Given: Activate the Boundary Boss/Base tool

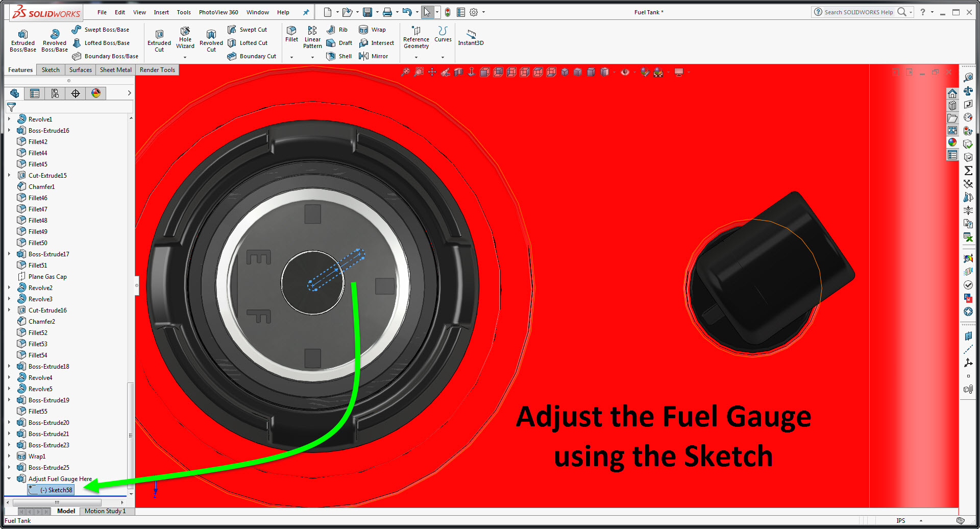Looking at the screenshot, I should 105,56.
